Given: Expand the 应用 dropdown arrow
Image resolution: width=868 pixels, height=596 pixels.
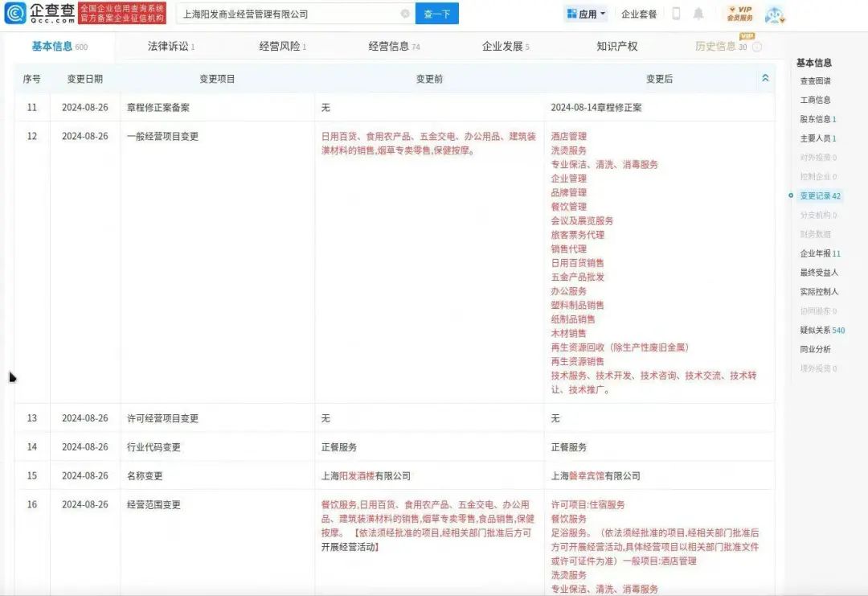Looking at the screenshot, I should tap(603, 14).
